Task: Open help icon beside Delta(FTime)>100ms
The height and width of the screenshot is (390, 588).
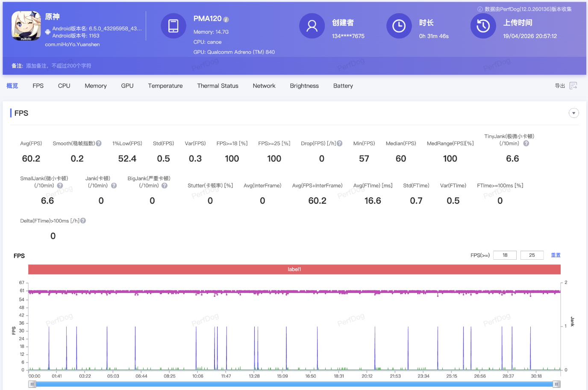Action: click(83, 221)
